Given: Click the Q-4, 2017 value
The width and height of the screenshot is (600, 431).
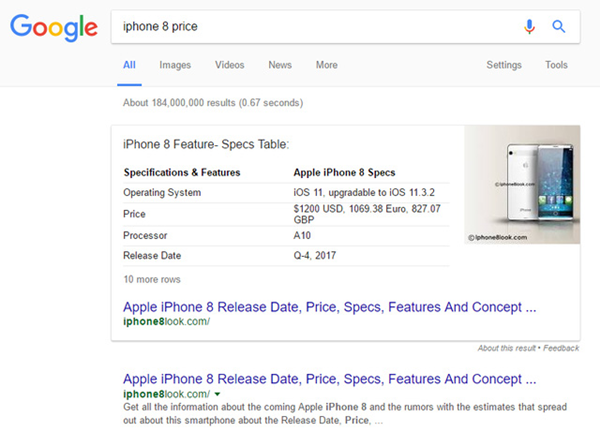Looking at the screenshot, I should pyautogui.click(x=315, y=255).
